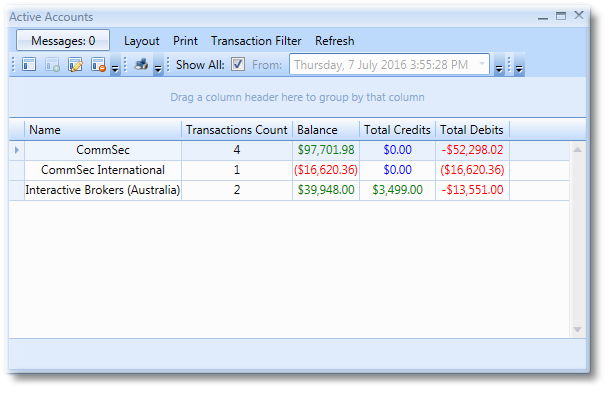Click the $97,701.98 balance cell
610x393 pixels.
point(326,150)
